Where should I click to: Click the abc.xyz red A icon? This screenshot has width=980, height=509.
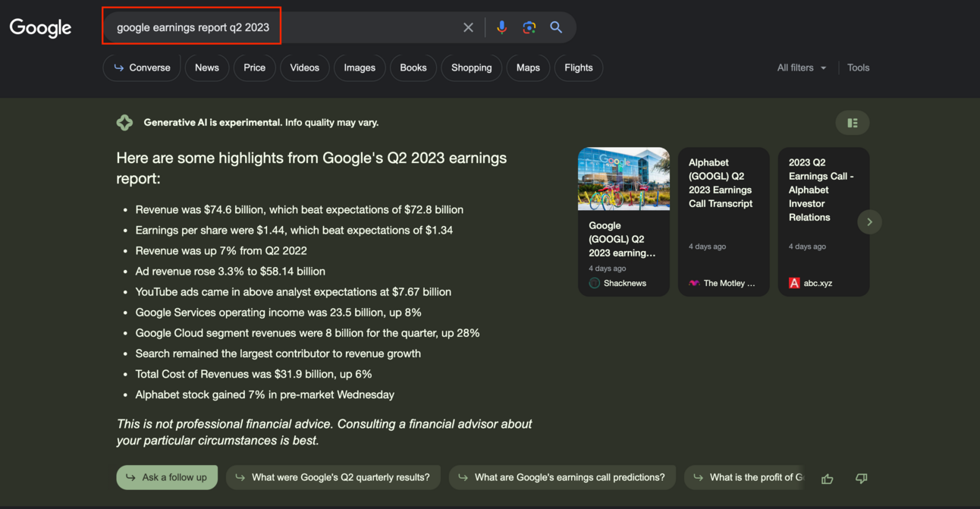point(794,283)
